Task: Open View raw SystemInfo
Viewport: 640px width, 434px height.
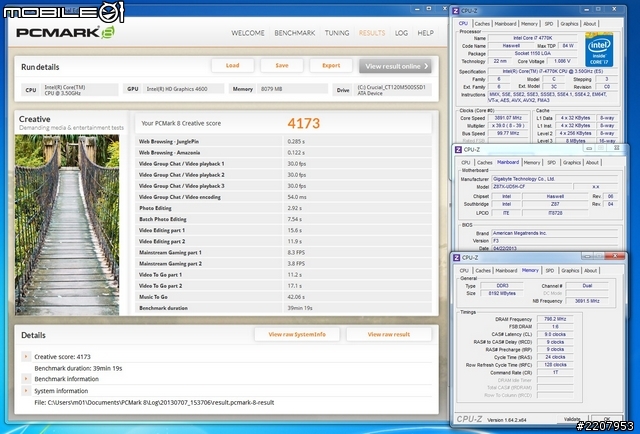Action: coord(297,334)
